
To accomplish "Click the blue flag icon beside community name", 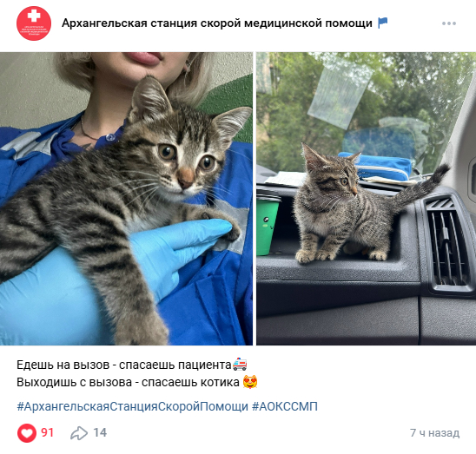I will pyautogui.click(x=382, y=23).
